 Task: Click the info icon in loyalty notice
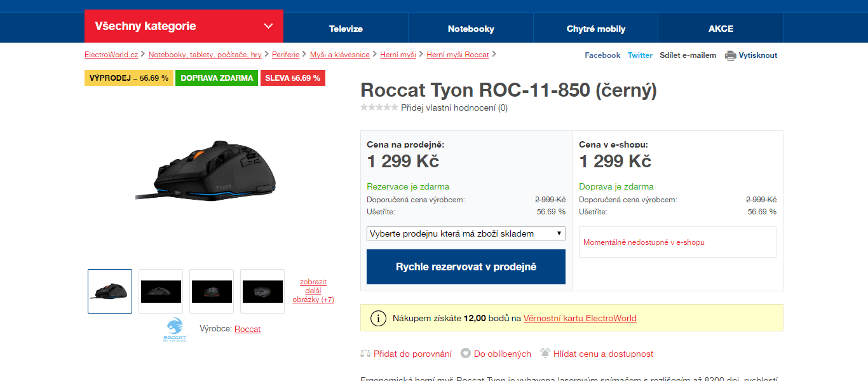click(378, 318)
